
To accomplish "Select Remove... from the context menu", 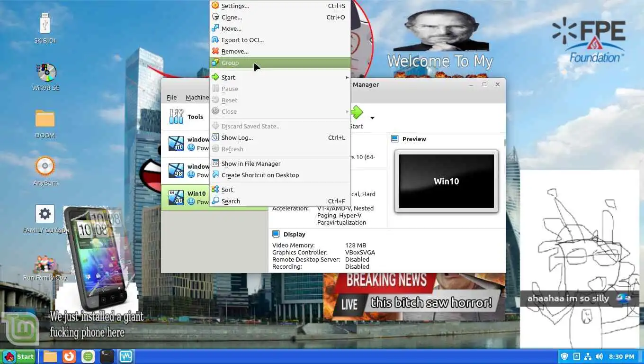I will [x=280, y=51].
